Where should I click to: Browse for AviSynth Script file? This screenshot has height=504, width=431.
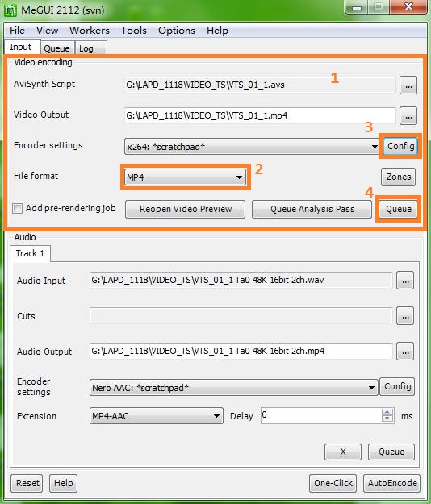(x=408, y=85)
